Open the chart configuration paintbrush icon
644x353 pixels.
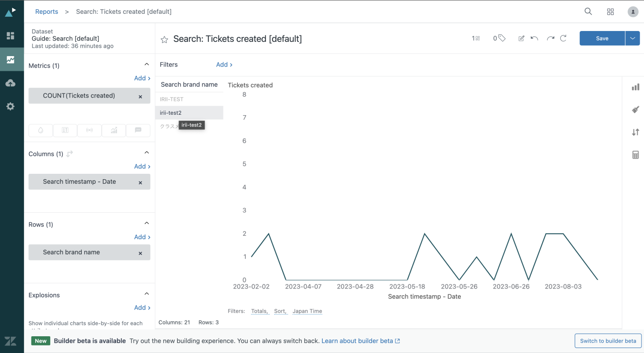(x=636, y=110)
